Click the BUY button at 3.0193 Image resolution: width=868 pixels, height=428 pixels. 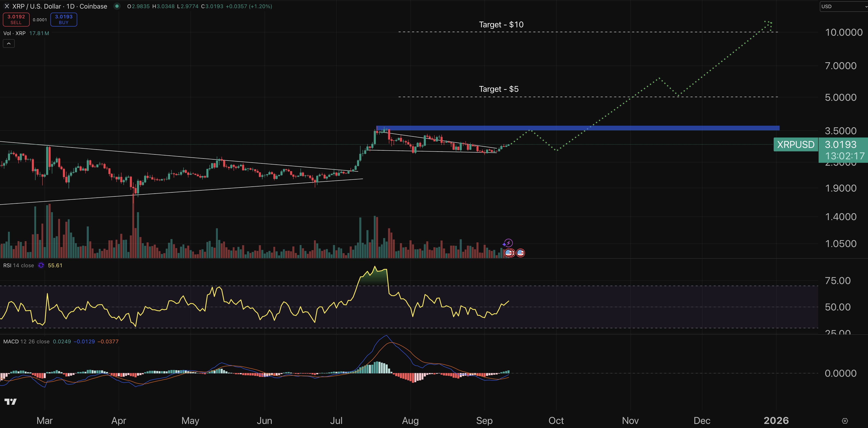click(63, 19)
